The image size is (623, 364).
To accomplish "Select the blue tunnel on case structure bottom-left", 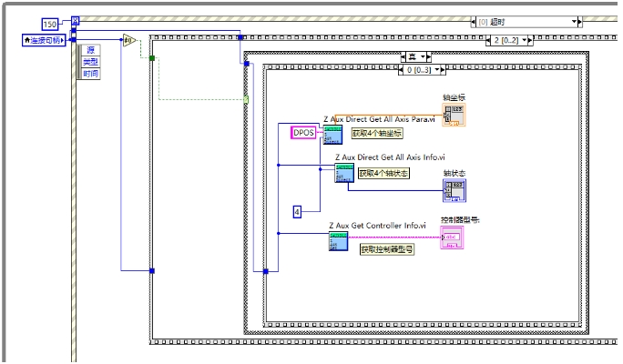I will (x=152, y=270).
